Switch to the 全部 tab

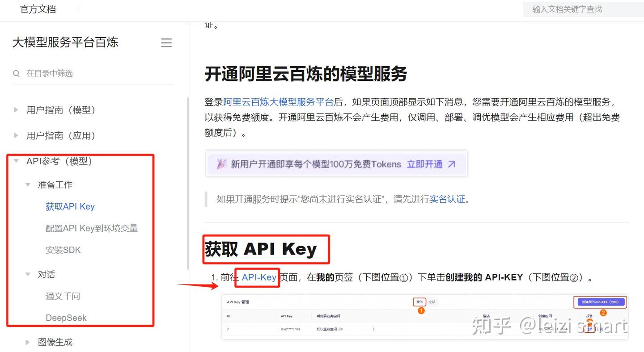point(432,302)
